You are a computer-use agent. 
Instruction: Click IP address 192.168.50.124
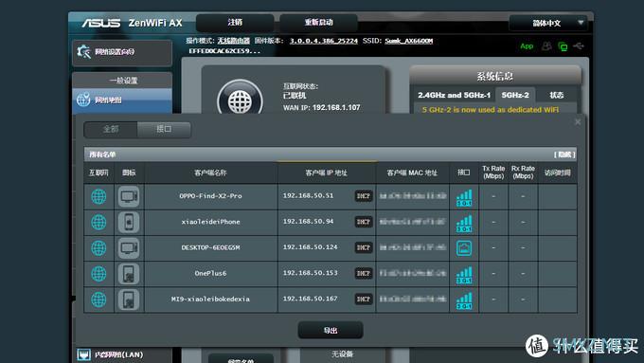[310, 247]
